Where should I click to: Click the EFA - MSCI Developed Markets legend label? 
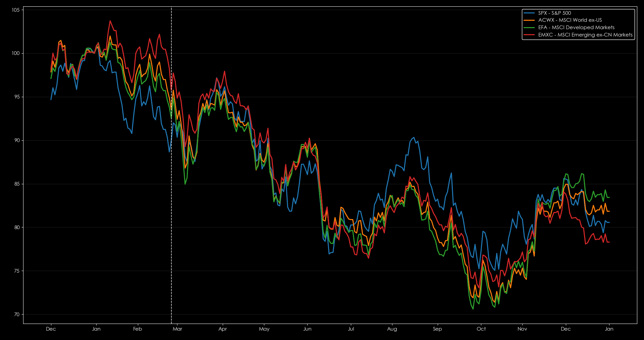tap(576, 27)
